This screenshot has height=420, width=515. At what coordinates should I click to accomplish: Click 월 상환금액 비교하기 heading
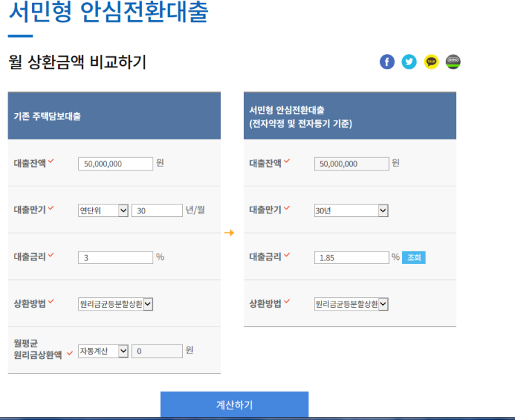pos(77,62)
